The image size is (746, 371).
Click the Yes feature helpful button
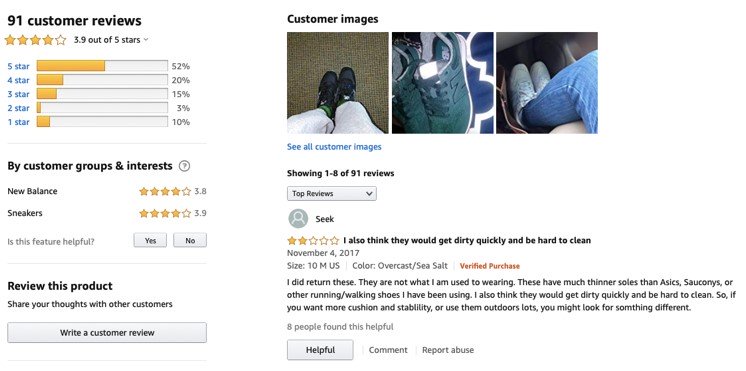point(150,240)
